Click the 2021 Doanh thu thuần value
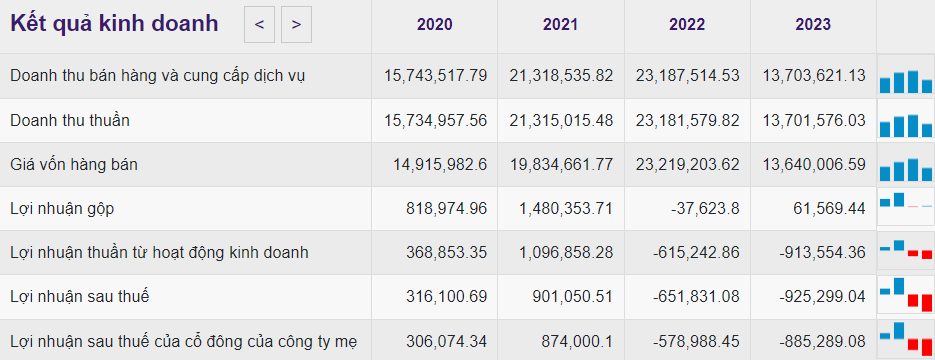Screen dimensions: 935x360 (561, 120)
